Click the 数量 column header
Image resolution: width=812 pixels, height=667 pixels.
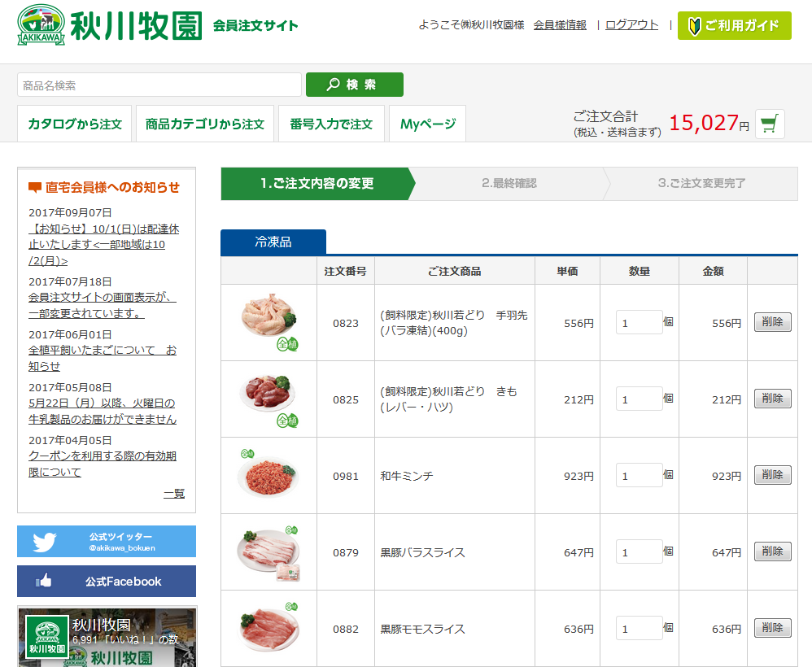pos(639,271)
